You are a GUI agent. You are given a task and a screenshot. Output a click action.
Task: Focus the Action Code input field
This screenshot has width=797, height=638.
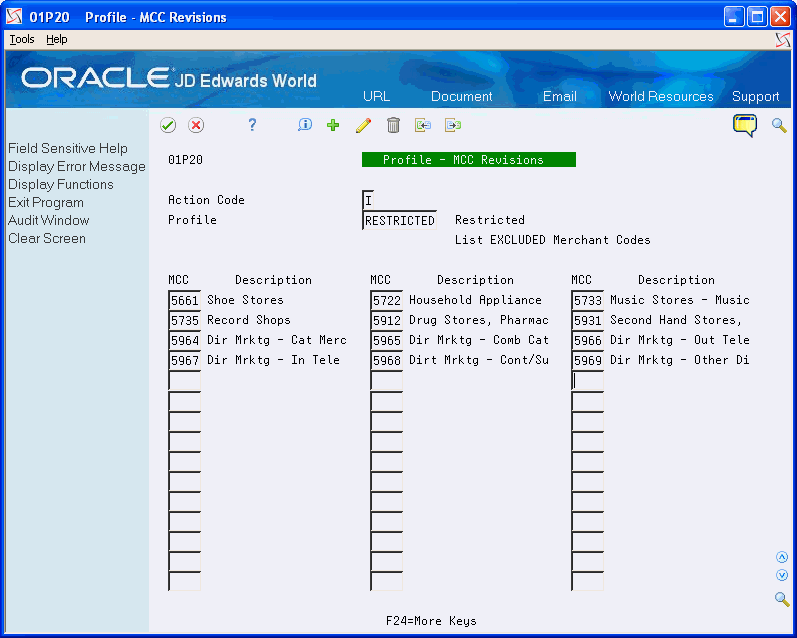pyautogui.click(x=369, y=200)
